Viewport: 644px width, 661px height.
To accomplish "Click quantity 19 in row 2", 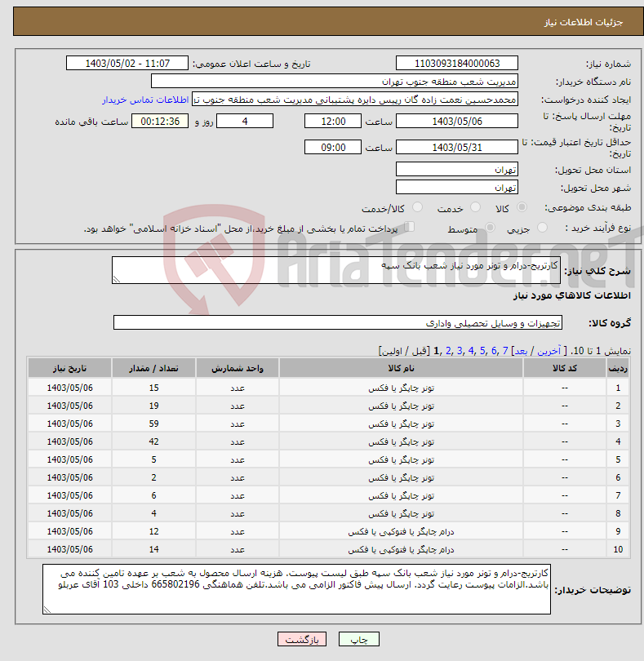I will click(x=153, y=406).
